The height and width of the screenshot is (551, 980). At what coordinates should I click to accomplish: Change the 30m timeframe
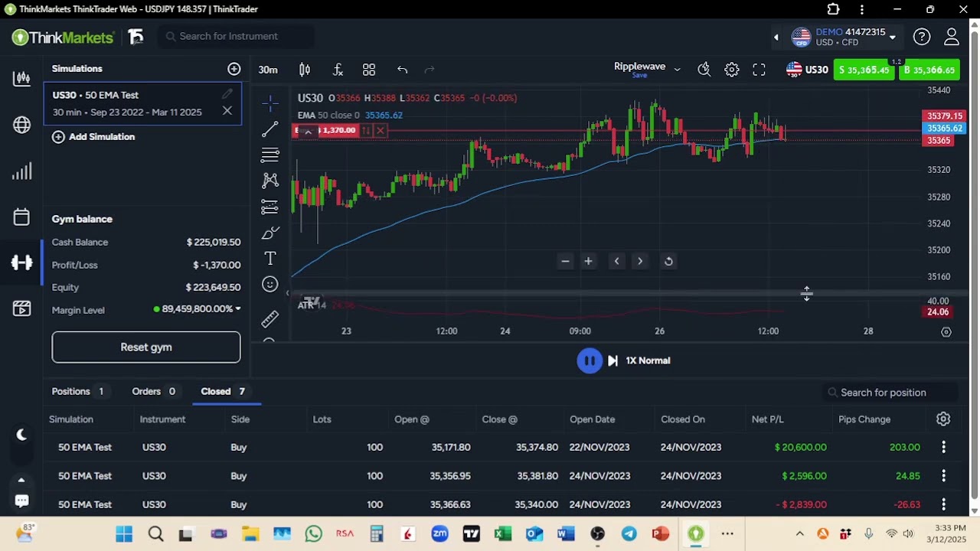[x=268, y=70]
